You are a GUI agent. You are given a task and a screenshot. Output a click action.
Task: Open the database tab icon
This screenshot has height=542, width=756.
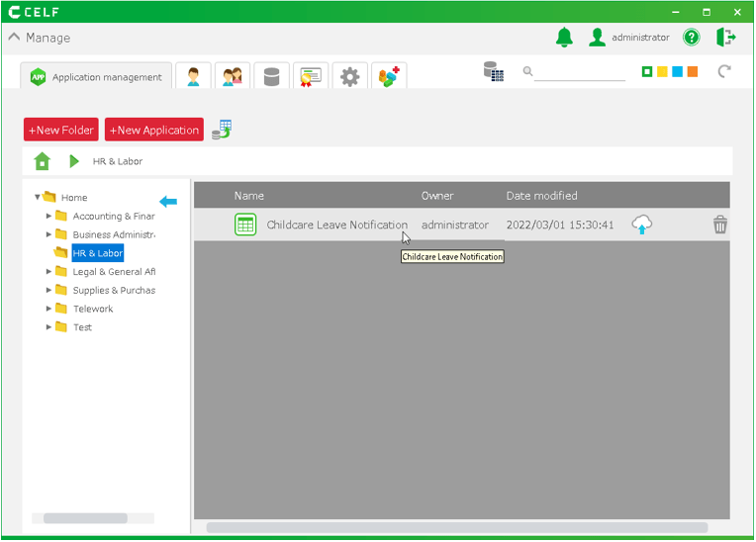tap(271, 77)
